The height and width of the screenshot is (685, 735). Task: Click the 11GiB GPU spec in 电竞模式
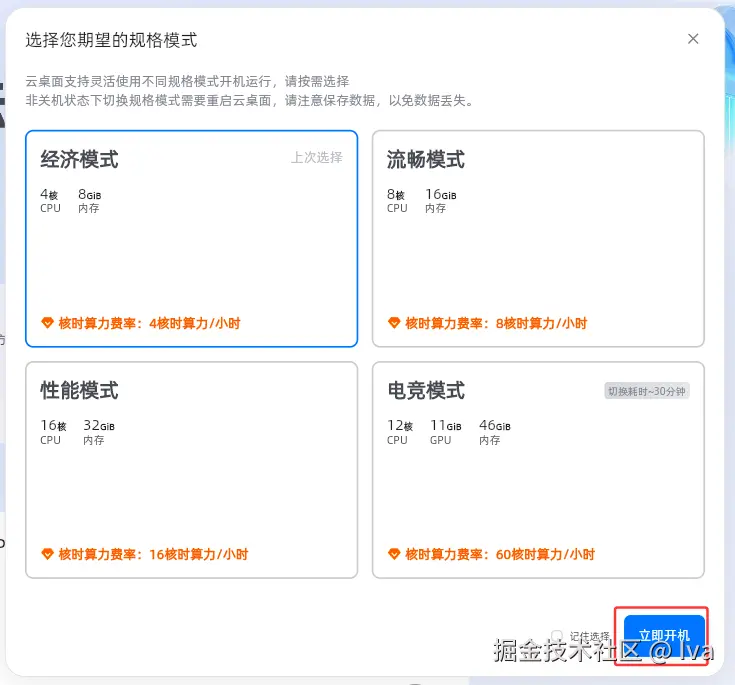coord(446,432)
